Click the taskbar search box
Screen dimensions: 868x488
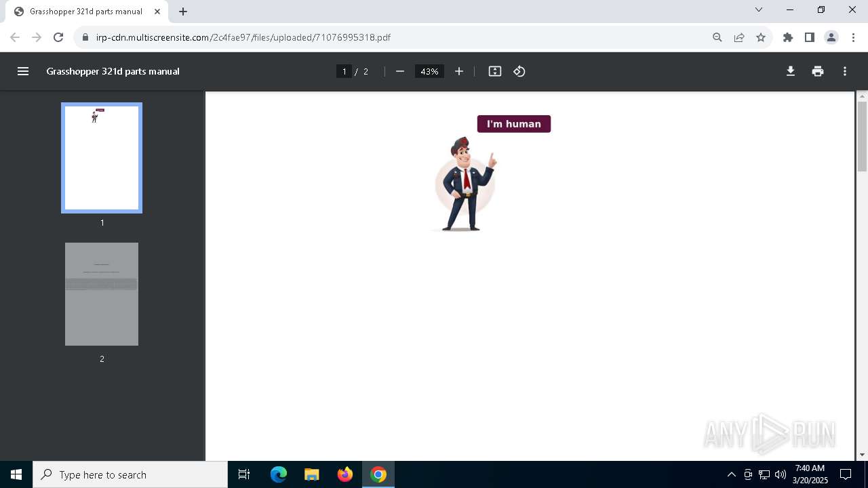pyautogui.click(x=130, y=474)
